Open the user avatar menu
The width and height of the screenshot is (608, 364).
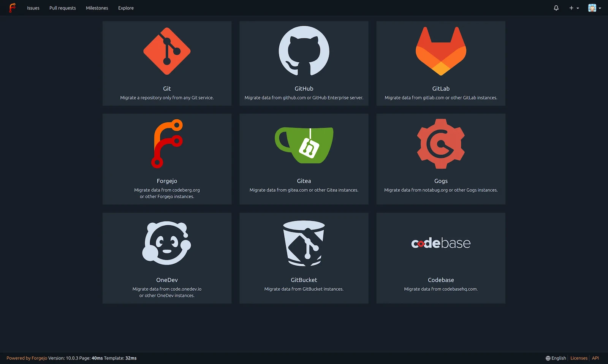pos(594,8)
